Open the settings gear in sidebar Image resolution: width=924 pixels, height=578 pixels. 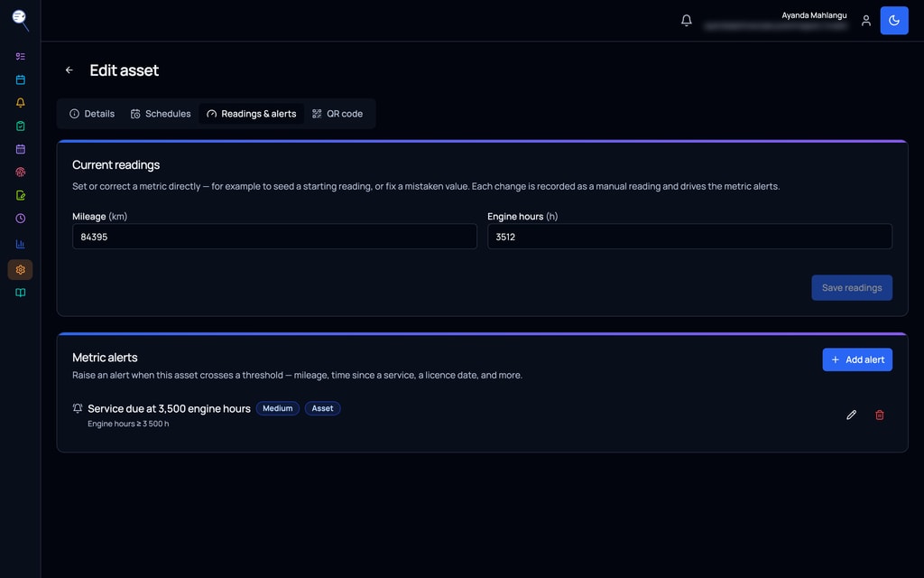(x=20, y=269)
